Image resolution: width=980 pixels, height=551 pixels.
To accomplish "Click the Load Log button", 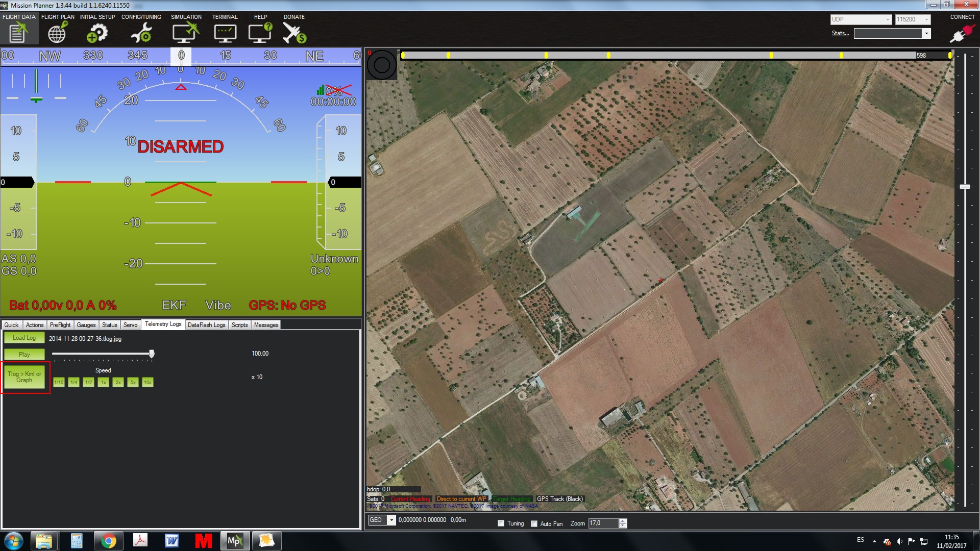I will 24,338.
